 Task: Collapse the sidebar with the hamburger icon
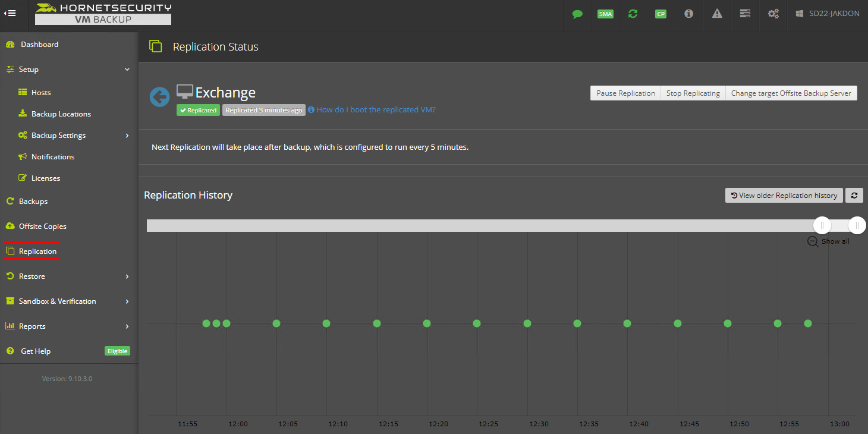[10, 13]
